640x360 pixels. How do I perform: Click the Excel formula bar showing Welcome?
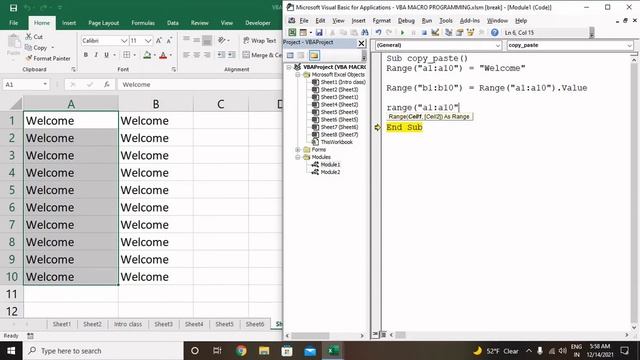[x=200, y=84]
